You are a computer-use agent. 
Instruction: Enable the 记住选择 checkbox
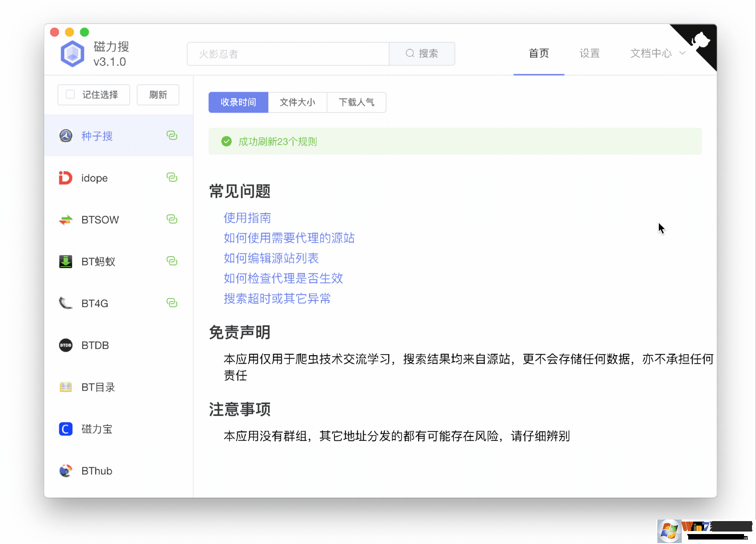tap(70, 94)
